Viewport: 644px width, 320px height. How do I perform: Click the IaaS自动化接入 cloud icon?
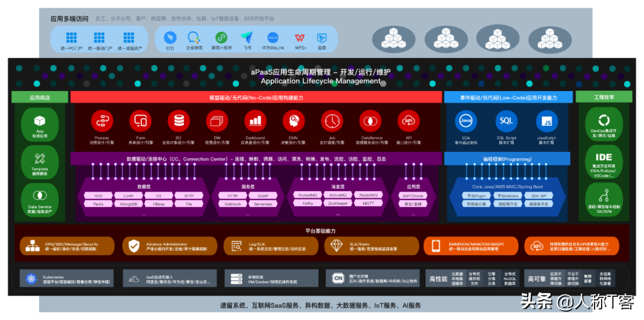(x=134, y=279)
